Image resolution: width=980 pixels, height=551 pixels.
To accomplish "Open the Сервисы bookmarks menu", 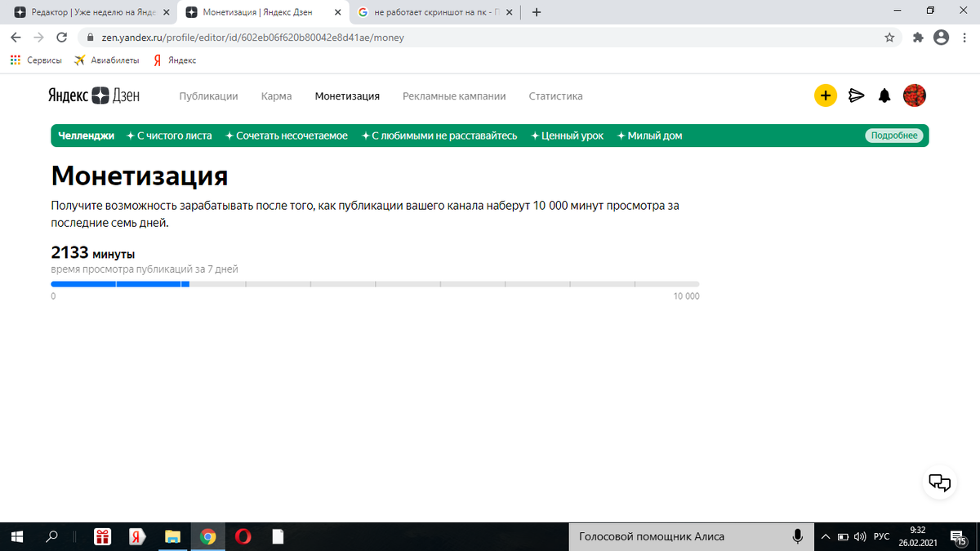I will 37,60.
